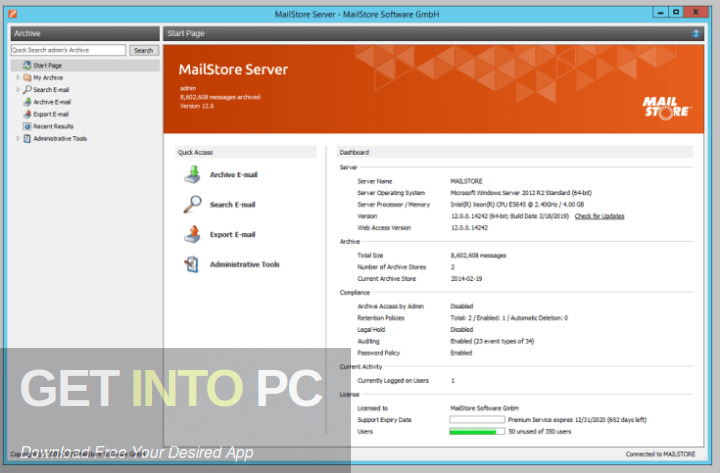Click the Support Expiry Date progress bar
The width and height of the screenshot is (720, 473).
point(477,420)
